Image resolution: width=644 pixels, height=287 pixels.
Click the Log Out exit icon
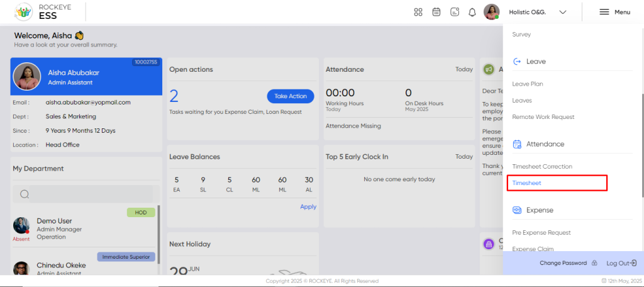point(634,263)
